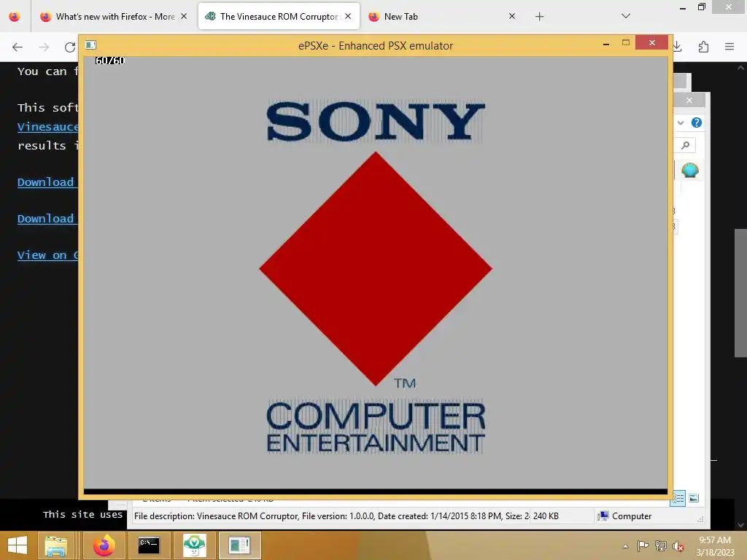The image size is (747, 560).
Task: Open Command Prompt taskbar icon
Action: (149, 545)
